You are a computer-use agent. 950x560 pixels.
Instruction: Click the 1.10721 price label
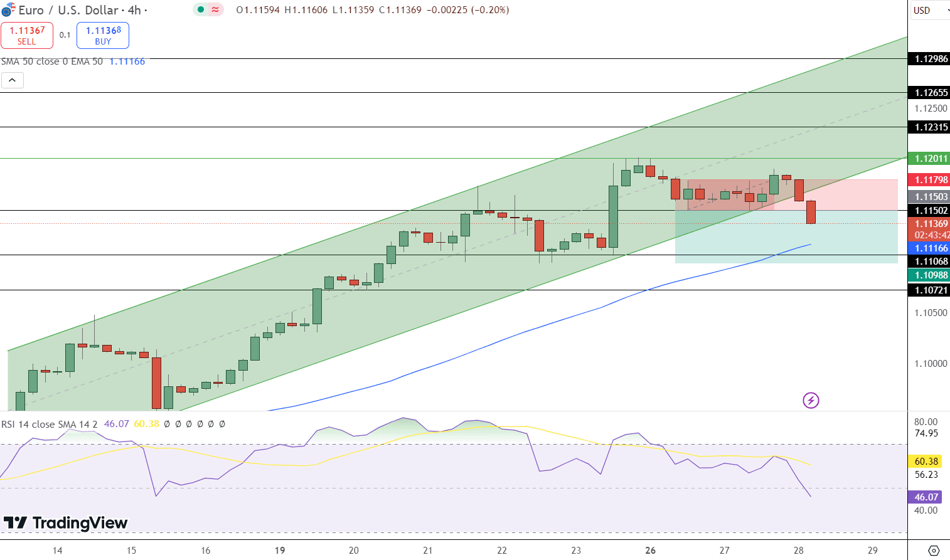pos(930,290)
